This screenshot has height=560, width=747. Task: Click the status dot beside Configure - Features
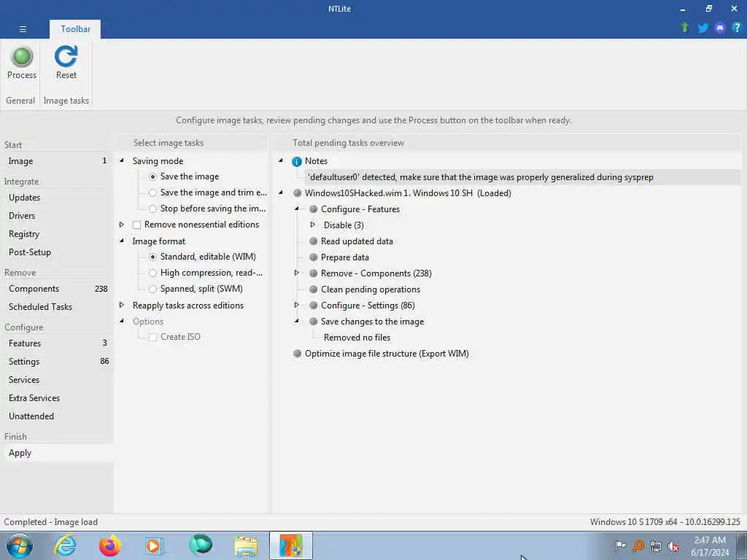click(314, 209)
